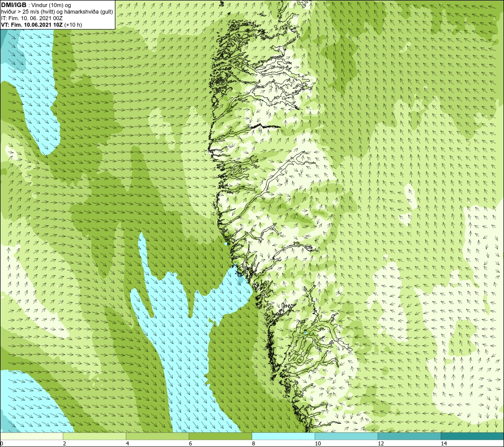Click the legend label "6"
This screenshot has height=447, width=504.
[191, 443]
